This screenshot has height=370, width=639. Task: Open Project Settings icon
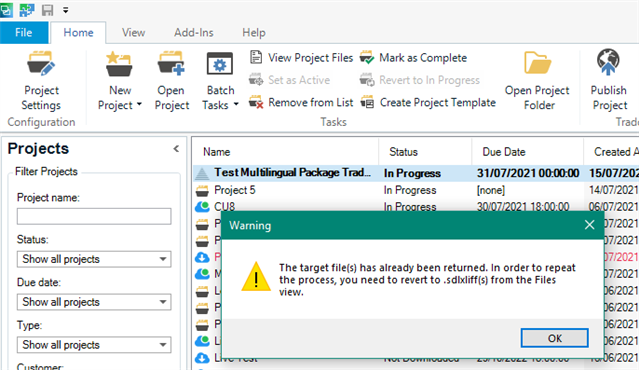(41, 64)
